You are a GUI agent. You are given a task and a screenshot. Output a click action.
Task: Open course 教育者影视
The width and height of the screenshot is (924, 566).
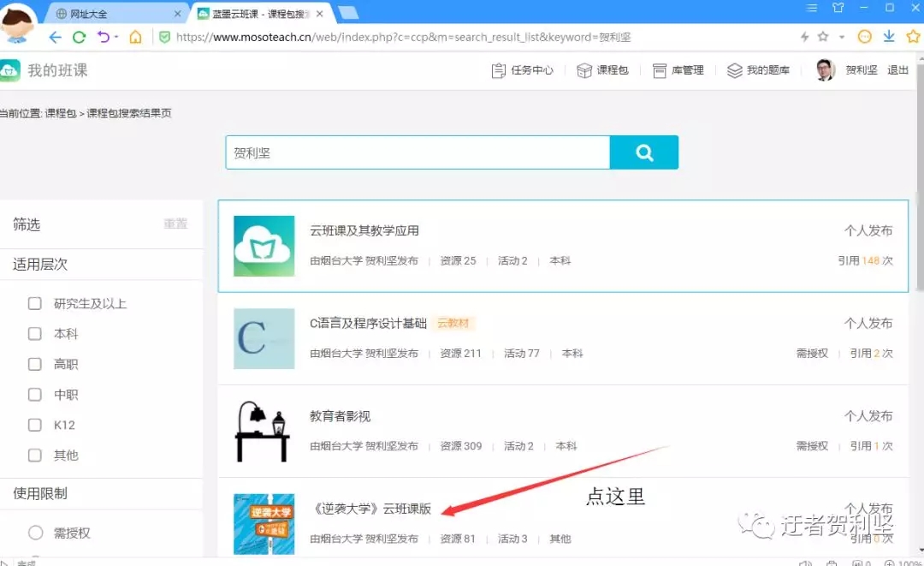click(340, 416)
